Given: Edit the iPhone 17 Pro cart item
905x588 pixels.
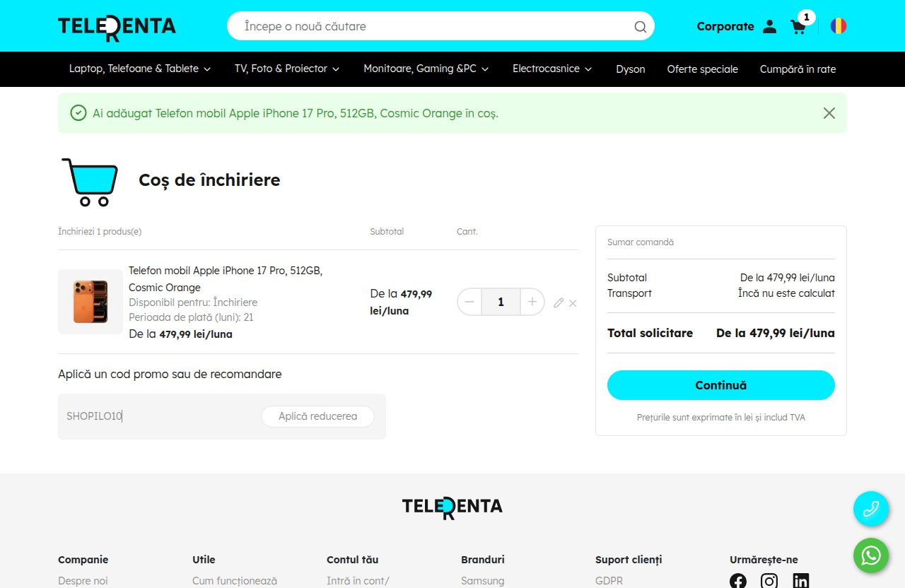Looking at the screenshot, I should point(559,302).
